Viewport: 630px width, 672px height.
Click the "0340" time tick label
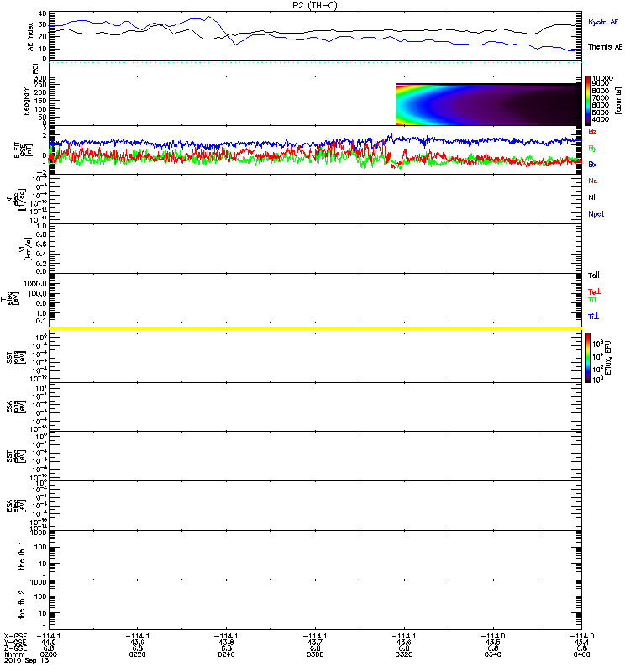(493, 654)
